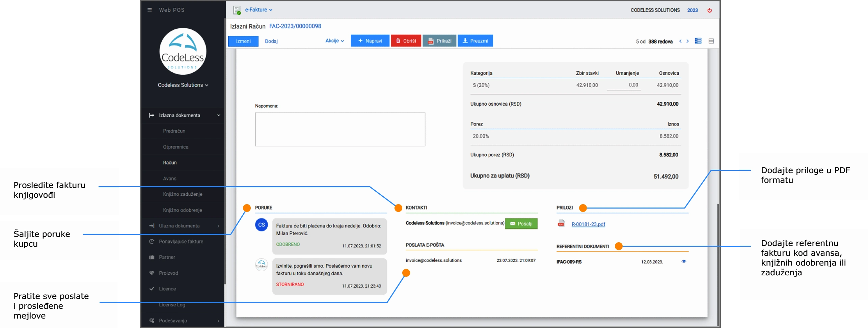Click the CodeLess Solutions logo
The width and height of the screenshot is (868, 328).
183,51
